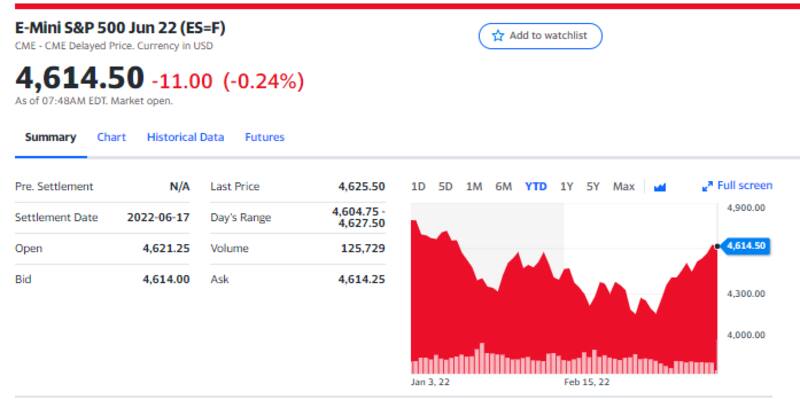Go to the Historical Data tab
This screenshot has height=415, width=800.
coord(185,137)
